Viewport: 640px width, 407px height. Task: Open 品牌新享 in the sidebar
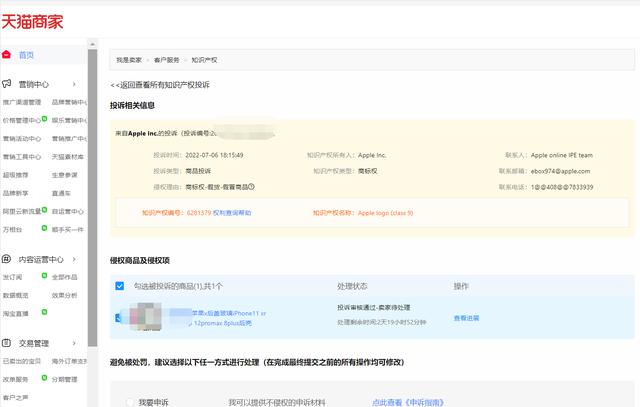pyautogui.click(x=16, y=193)
